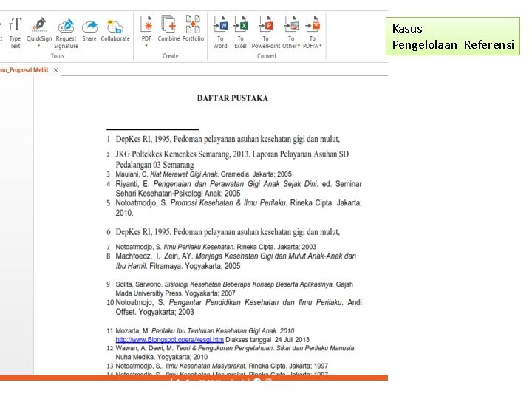Screen dimensions: 532x399
Task: Click the Machfoedz, I. Zein, AY. reference
Action: point(231,261)
